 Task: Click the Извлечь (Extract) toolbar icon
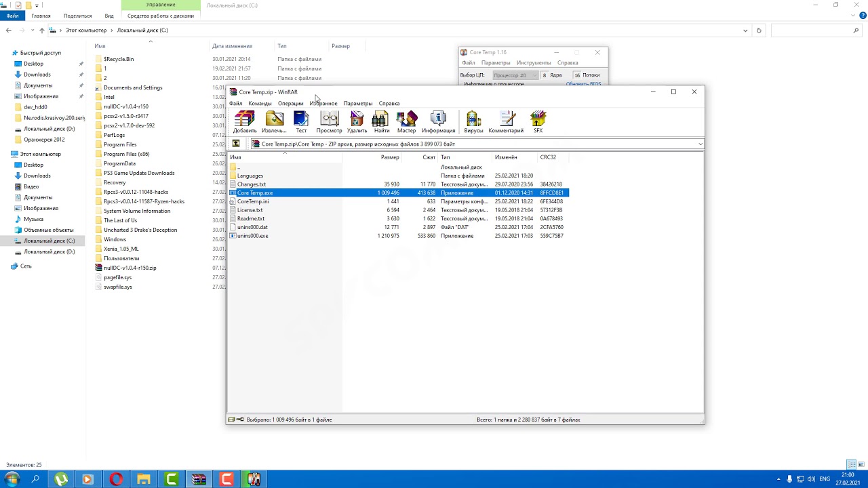pos(274,121)
